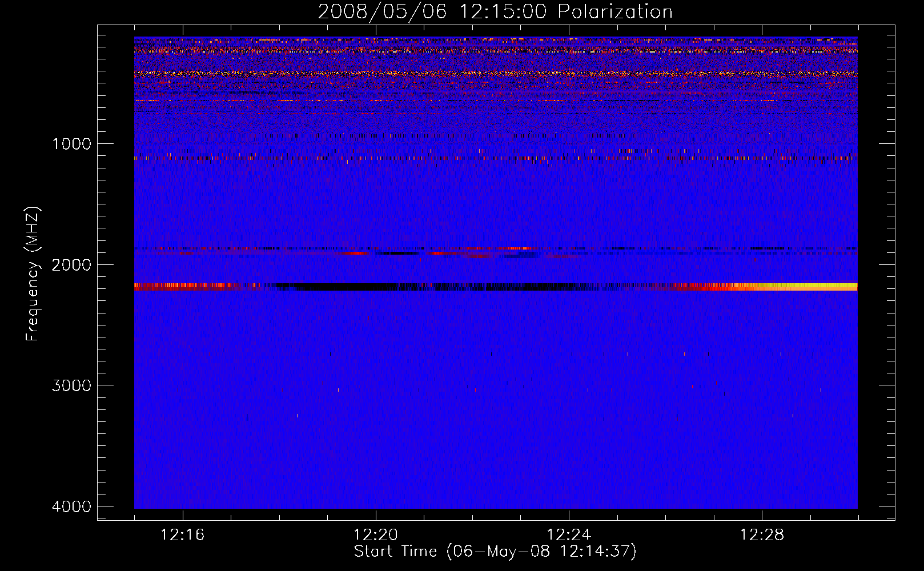Click the 4000 frequency tick label
The height and width of the screenshot is (571, 924).
click(x=71, y=506)
